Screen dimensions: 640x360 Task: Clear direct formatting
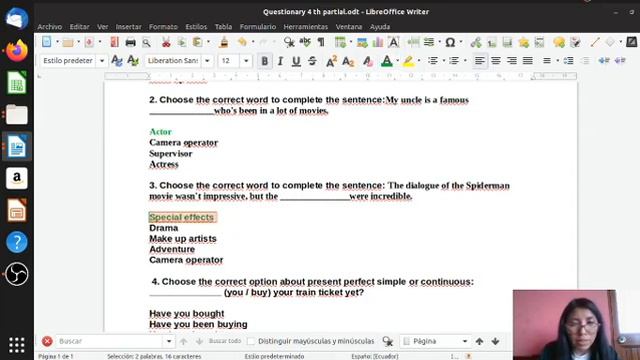[x=368, y=61]
